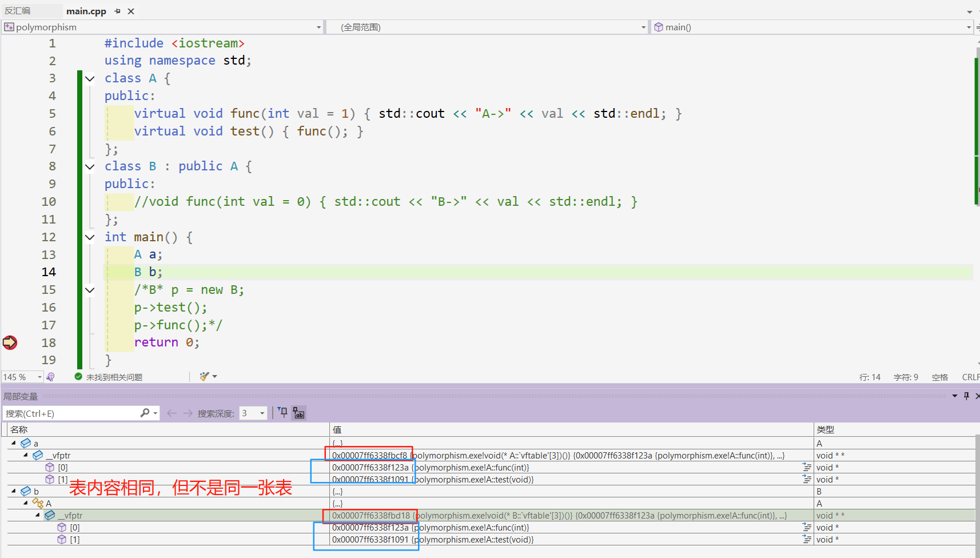980x558 pixels.
Task: Click the purple cube icon of b's [1]
Action: tap(62, 539)
